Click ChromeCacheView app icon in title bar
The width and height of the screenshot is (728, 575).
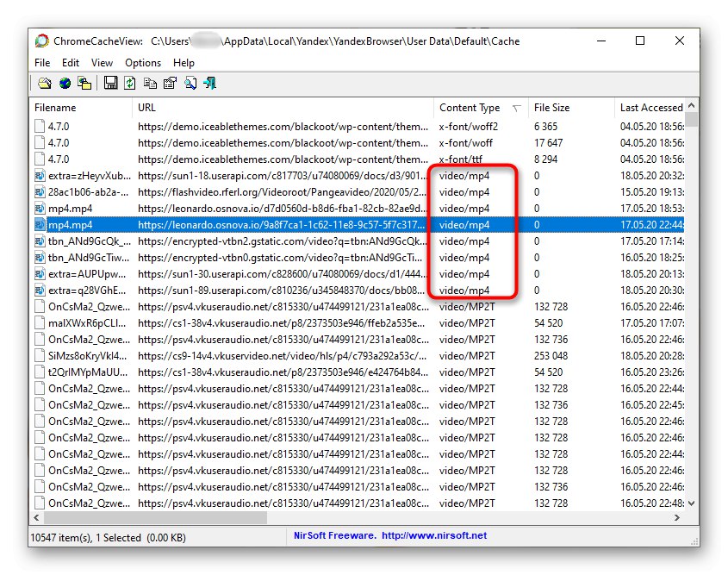[42, 41]
